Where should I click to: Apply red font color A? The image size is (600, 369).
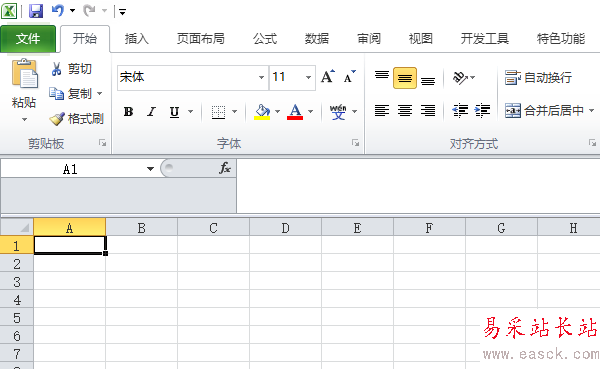pos(295,112)
